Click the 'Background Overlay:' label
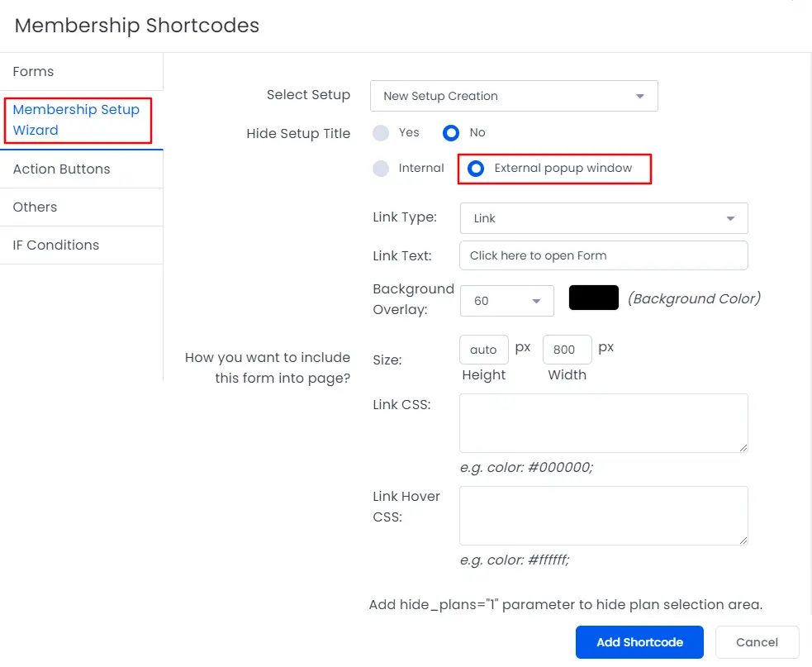Viewport: 812px width, 667px height. click(x=413, y=299)
